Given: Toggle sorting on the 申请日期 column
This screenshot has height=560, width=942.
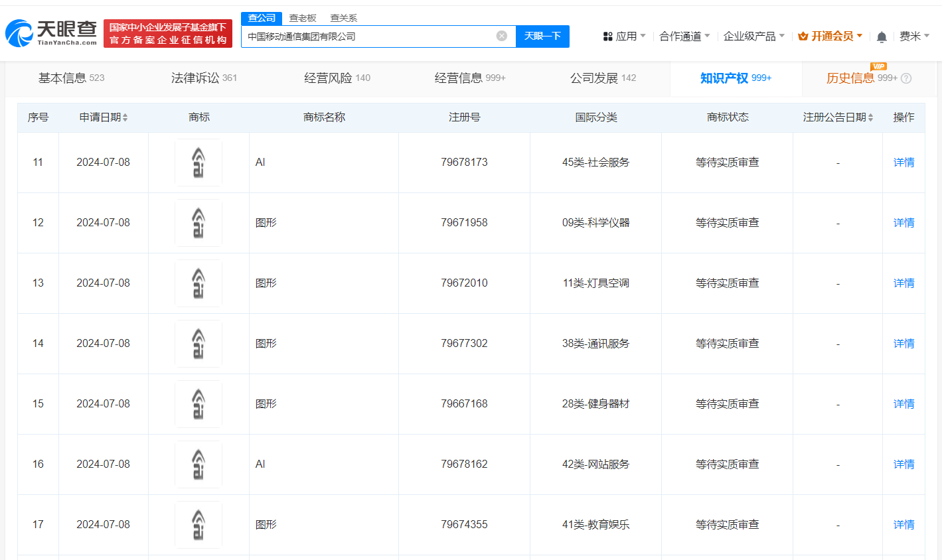Looking at the screenshot, I should coord(126,117).
